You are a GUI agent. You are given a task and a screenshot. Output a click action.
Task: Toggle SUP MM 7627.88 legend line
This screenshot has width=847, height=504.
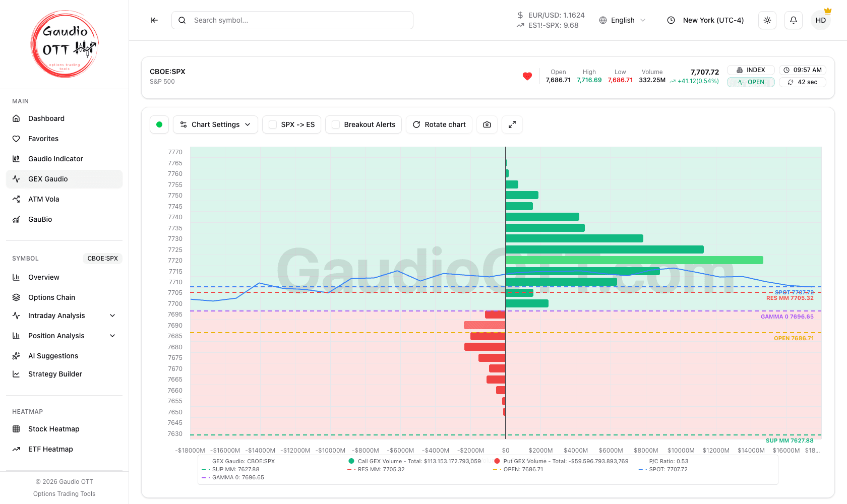[230, 469]
